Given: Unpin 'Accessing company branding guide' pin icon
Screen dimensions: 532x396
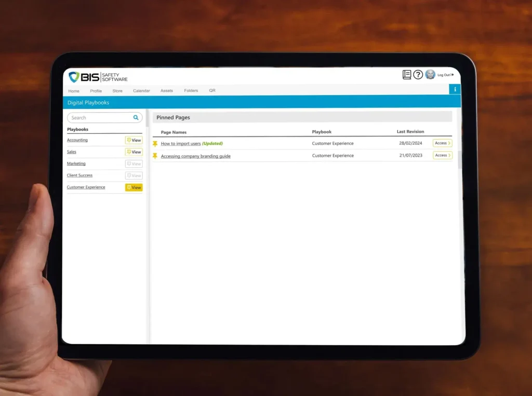Looking at the screenshot, I should click(x=155, y=156).
